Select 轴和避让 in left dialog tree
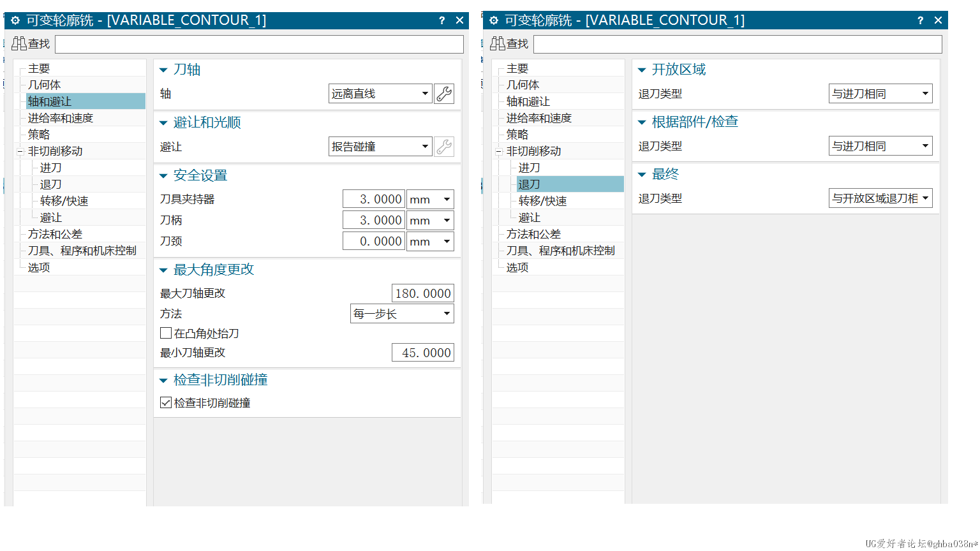This screenshot has width=980, height=551. [50, 101]
